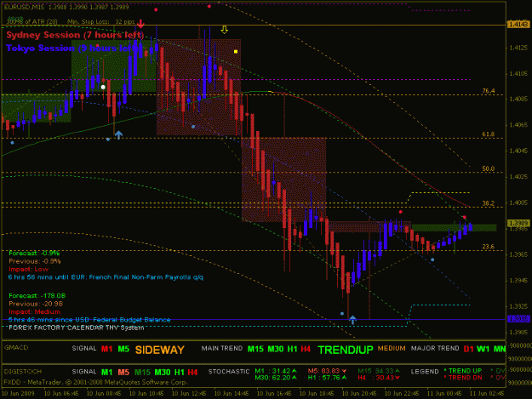Click the H1 : 57.76 stochastic value

point(327,378)
